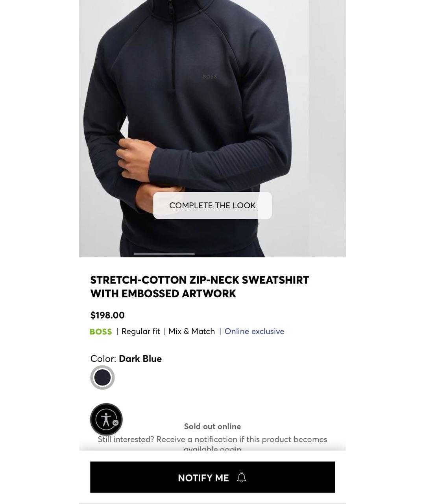This screenshot has width=425, height=504.
Task: Open the accessibility widget icon
Action: point(106,419)
